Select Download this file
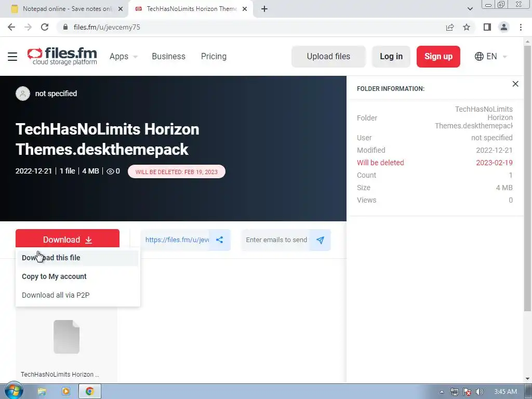This screenshot has height=399, width=532. (x=78, y=258)
